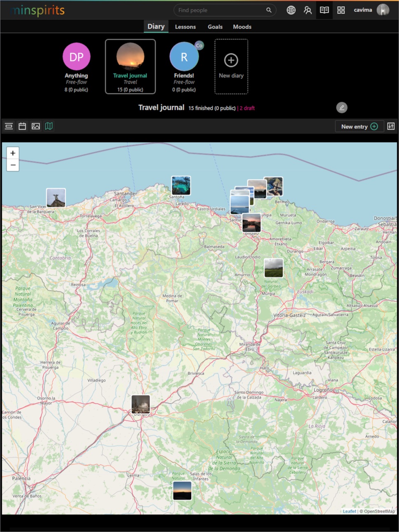Click the cavima profile avatar
Viewport: 399px width, 532px height.
coord(383,10)
